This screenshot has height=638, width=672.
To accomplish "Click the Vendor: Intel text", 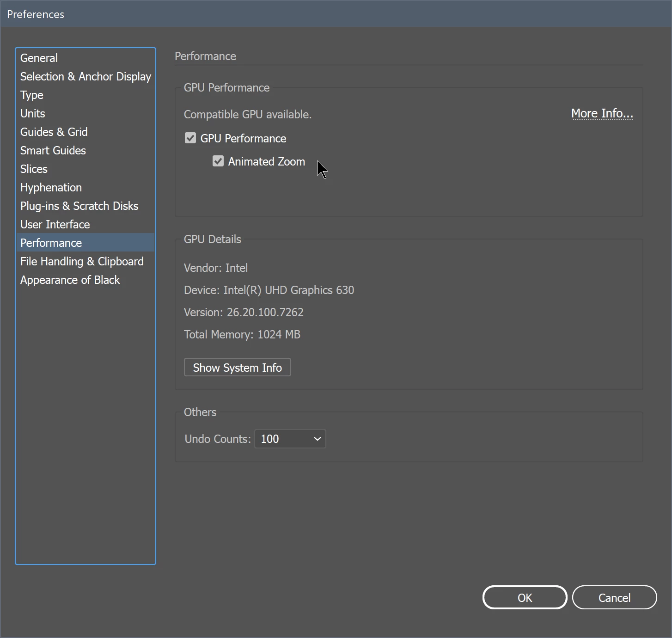I will [x=216, y=268].
